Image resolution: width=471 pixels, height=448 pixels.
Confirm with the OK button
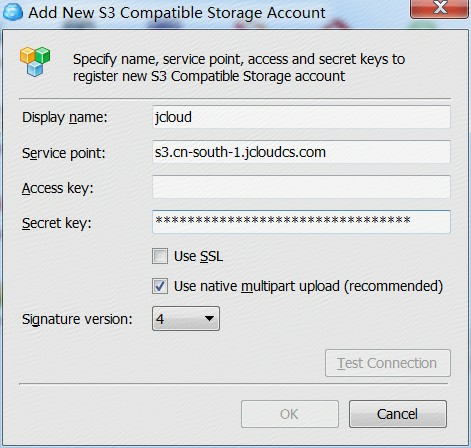290,414
